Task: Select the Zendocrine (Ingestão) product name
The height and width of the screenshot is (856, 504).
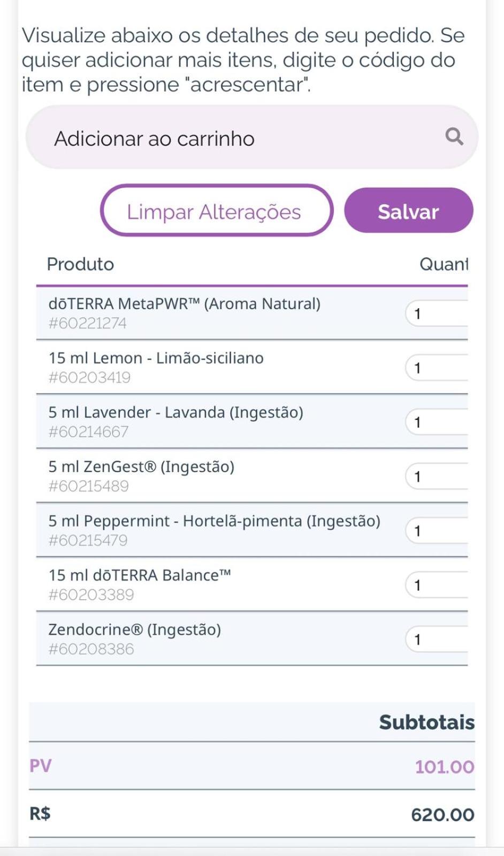Action: tap(135, 629)
